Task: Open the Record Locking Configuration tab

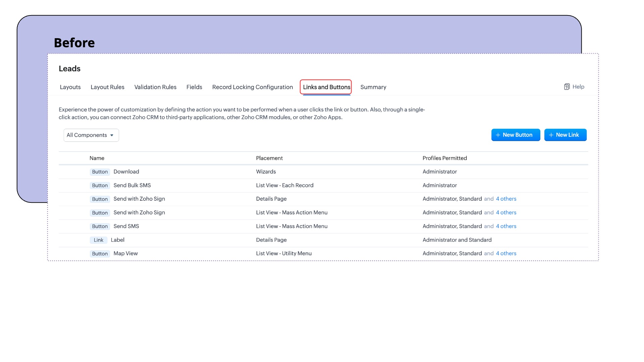Action: pos(252,87)
